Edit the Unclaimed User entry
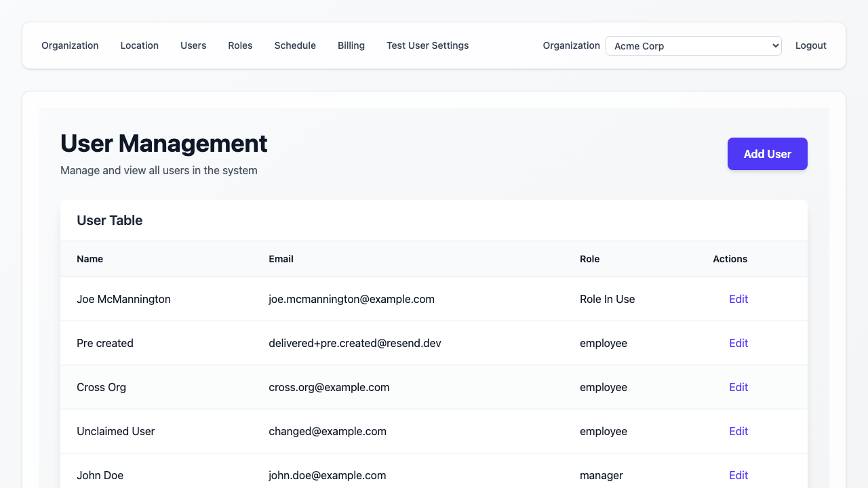Screen dimensions: 868x488 738,431
